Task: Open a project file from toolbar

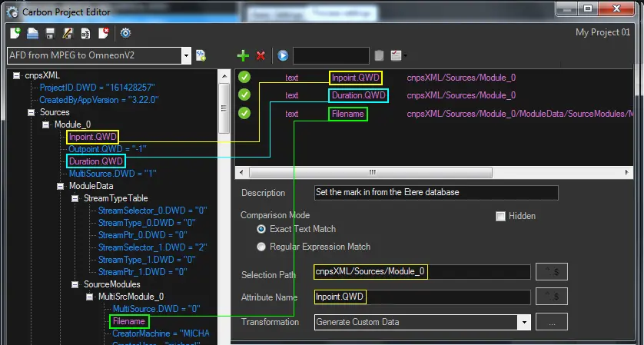Action: [x=33, y=33]
